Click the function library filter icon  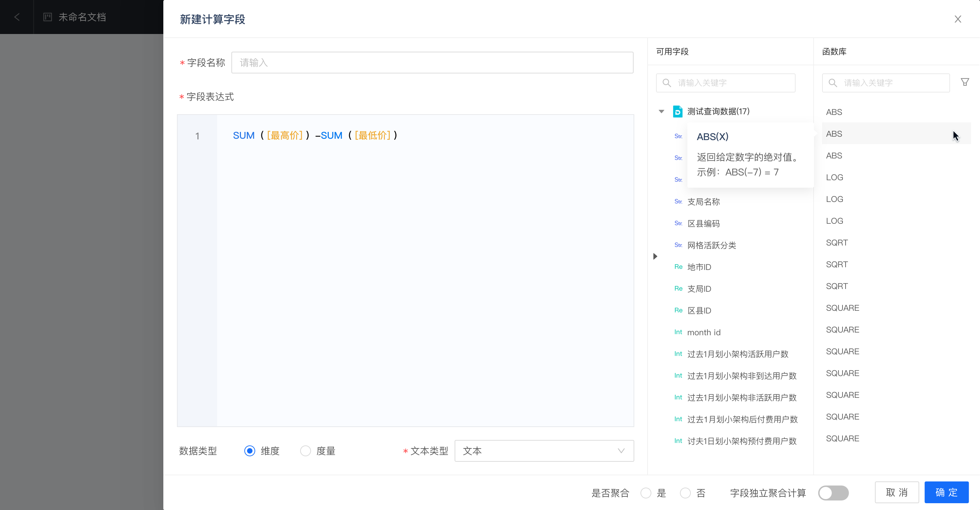click(x=965, y=82)
